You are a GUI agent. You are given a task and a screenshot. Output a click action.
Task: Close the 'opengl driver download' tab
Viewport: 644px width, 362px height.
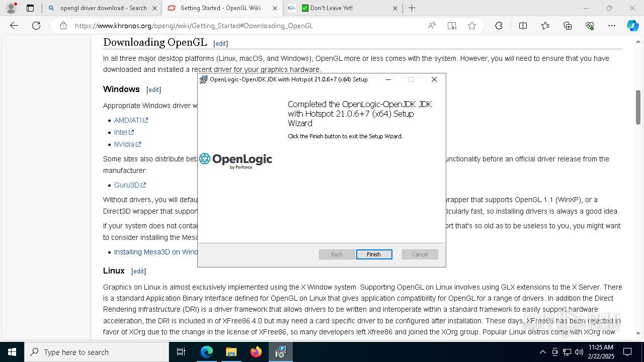pos(154,8)
